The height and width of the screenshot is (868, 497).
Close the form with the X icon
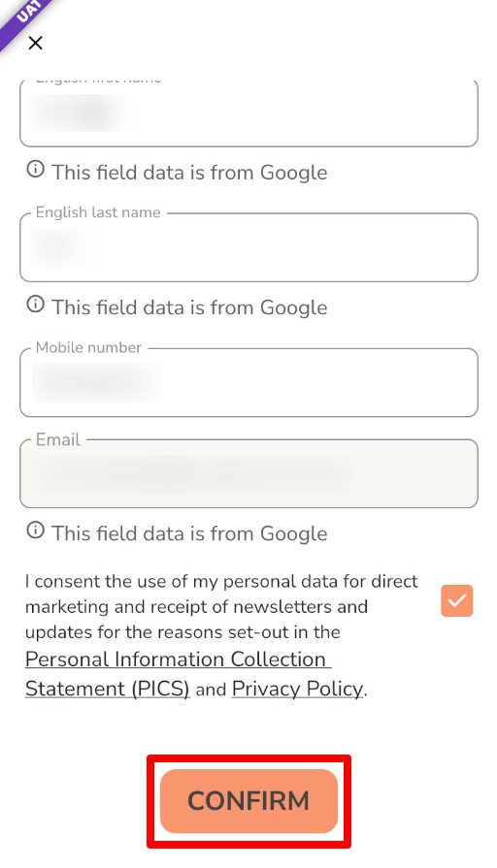click(36, 43)
